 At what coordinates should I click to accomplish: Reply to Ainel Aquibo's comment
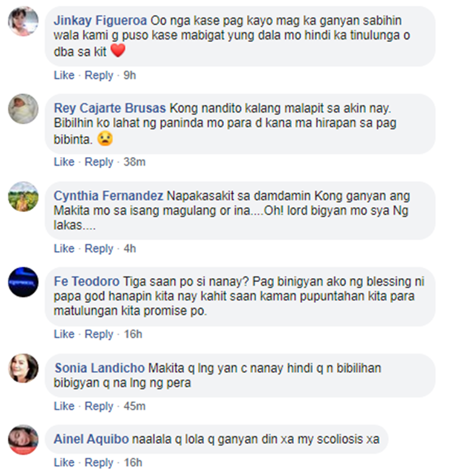tap(99, 462)
